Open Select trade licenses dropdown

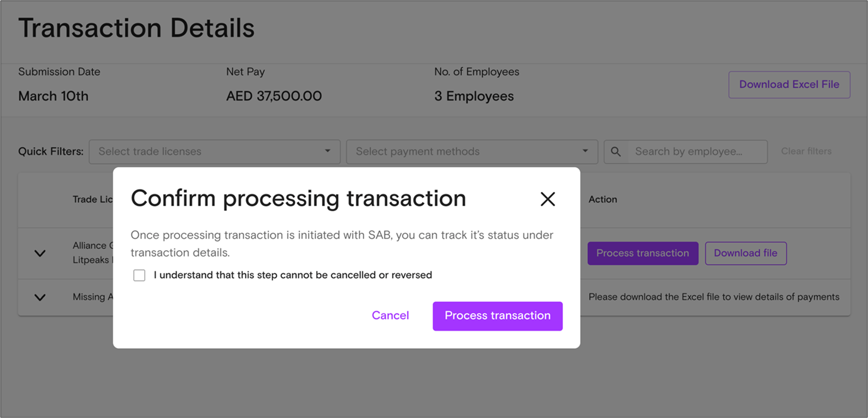[214, 152]
